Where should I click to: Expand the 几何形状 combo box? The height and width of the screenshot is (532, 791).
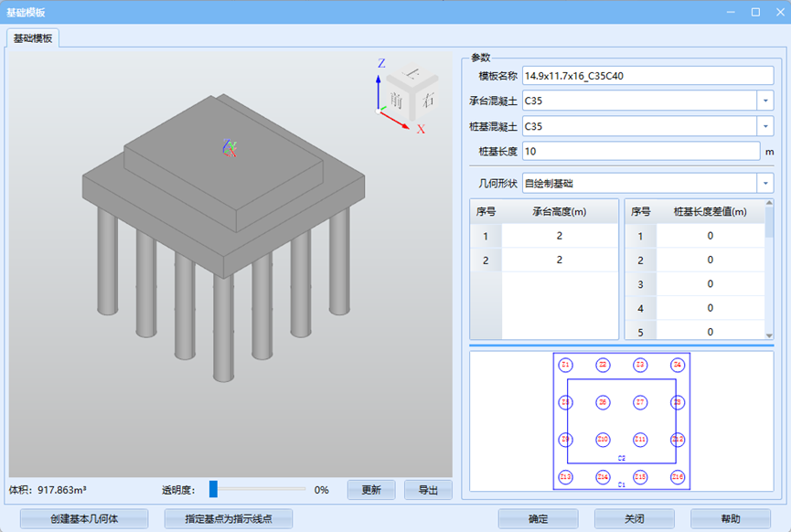tap(764, 183)
